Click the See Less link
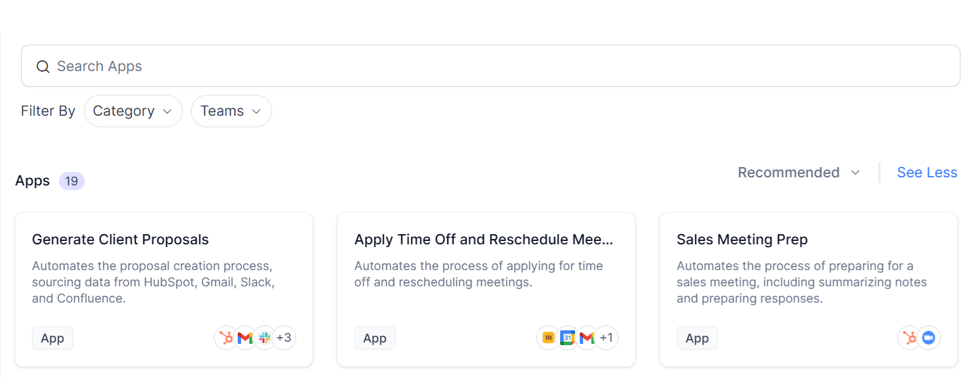980x377 pixels. [x=926, y=173]
